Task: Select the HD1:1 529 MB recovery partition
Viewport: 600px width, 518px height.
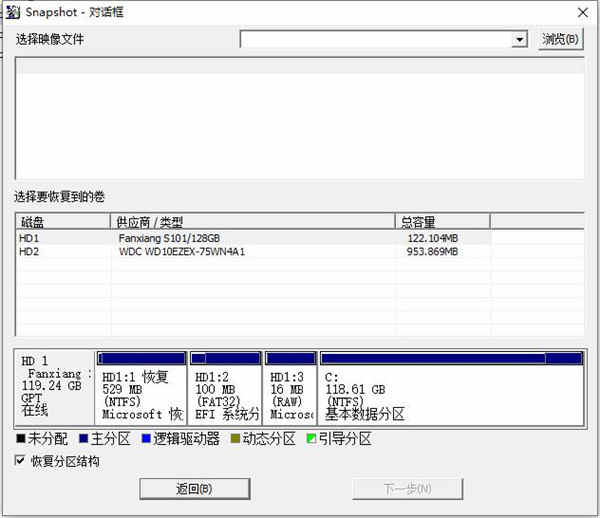Action: (141, 388)
